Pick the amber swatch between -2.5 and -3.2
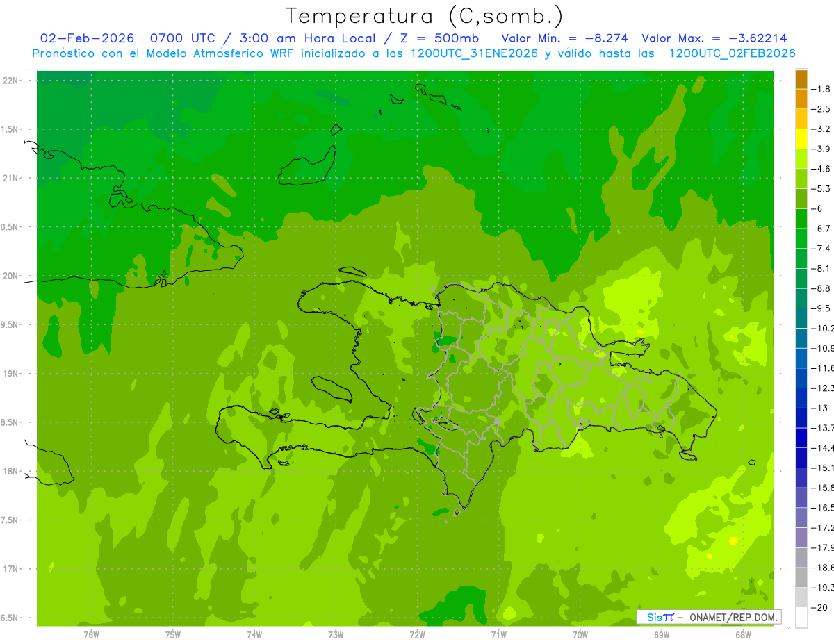The width and height of the screenshot is (834, 644). click(801, 119)
